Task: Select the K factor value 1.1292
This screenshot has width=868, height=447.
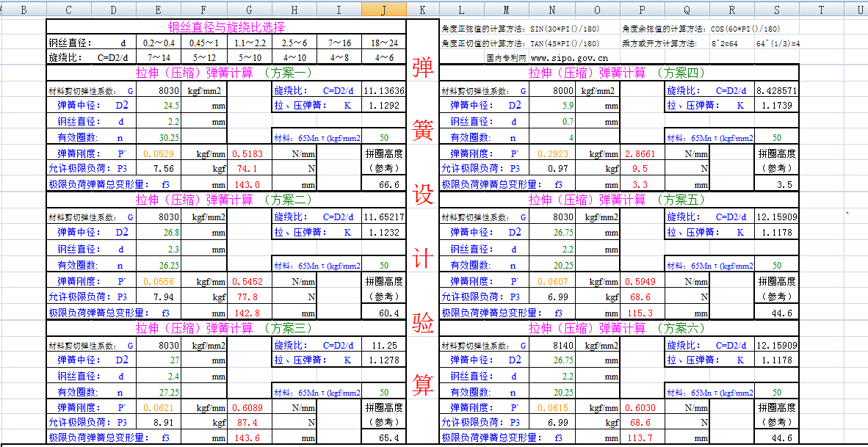Action: 384,106
